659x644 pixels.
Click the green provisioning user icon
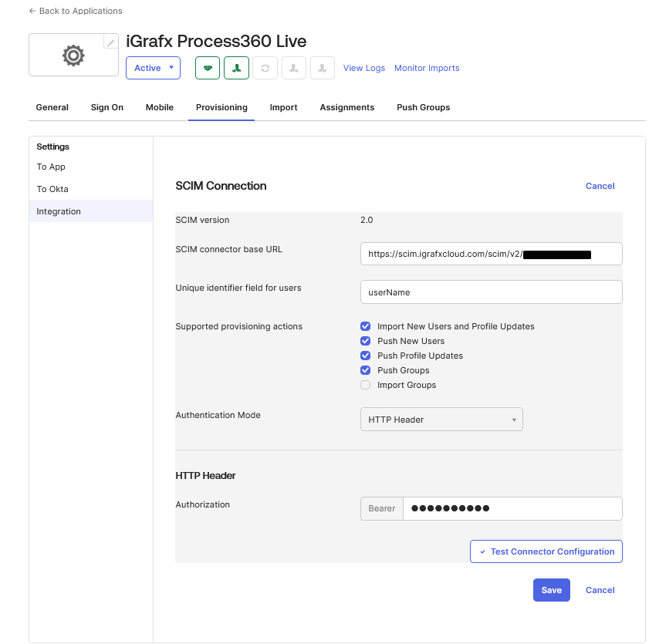(236, 68)
